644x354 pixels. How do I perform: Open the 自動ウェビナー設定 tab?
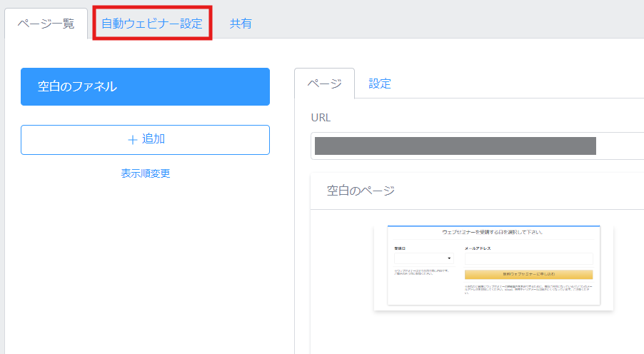click(x=152, y=24)
